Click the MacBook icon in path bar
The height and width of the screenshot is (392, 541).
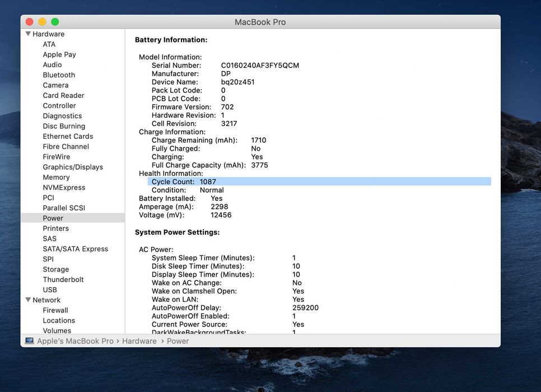[x=29, y=341]
